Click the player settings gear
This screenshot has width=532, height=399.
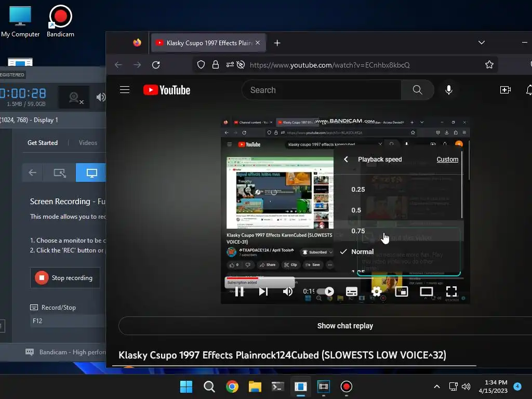377,291
